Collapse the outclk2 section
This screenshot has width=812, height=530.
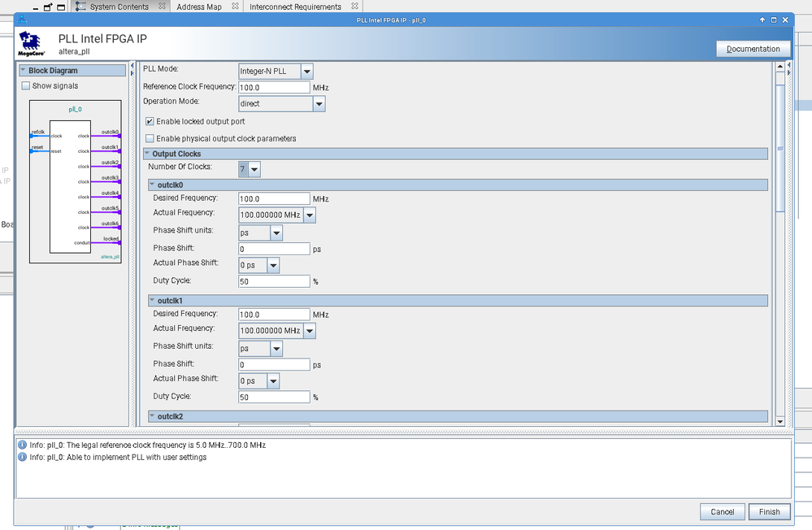152,416
